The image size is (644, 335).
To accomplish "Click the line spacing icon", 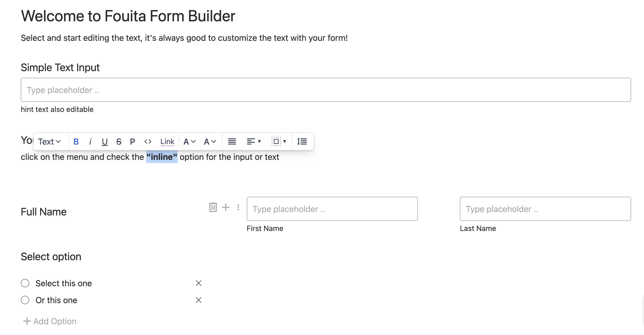I will 303,141.
